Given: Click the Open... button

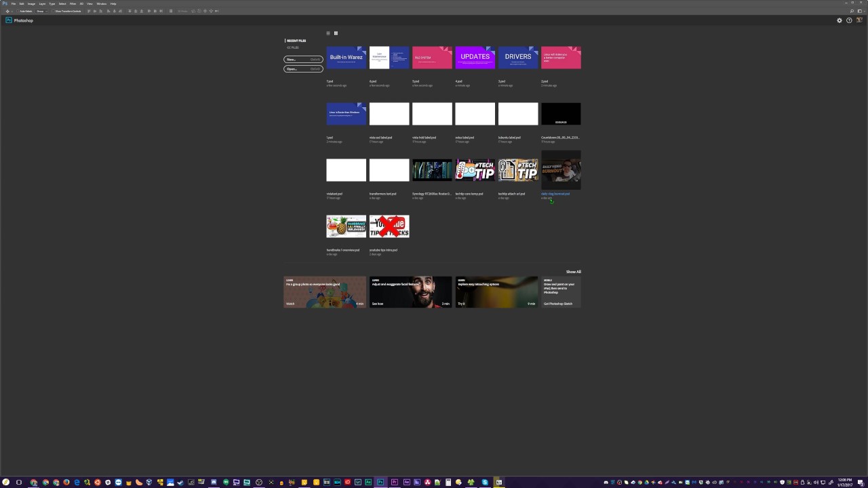Looking at the screenshot, I should [x=303, y=69].
